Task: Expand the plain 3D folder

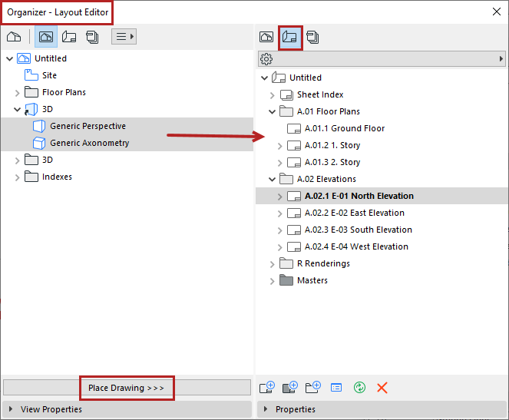Action: coord(17,160)
